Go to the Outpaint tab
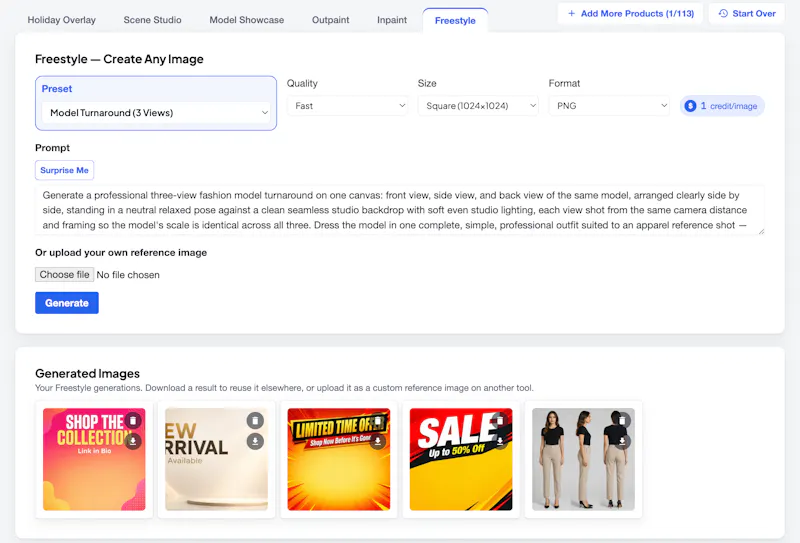 [331, 20]
